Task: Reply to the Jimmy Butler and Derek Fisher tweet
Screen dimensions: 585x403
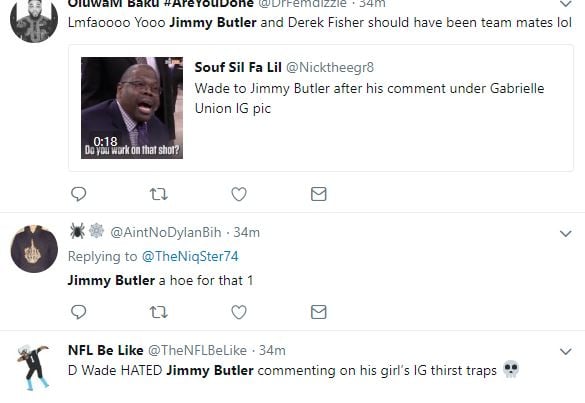Action: [78, 194]
